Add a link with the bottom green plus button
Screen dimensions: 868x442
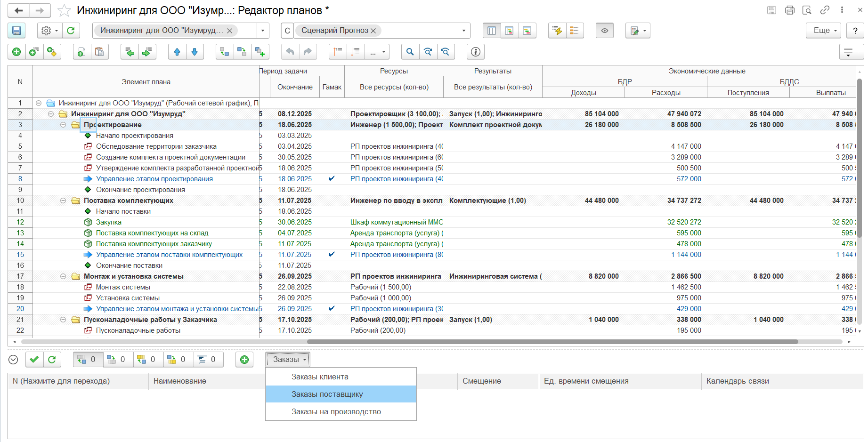coord(244,360)
